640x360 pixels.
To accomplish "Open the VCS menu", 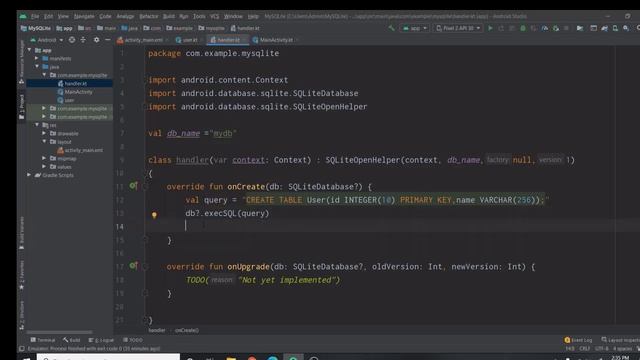I will 215,16.
